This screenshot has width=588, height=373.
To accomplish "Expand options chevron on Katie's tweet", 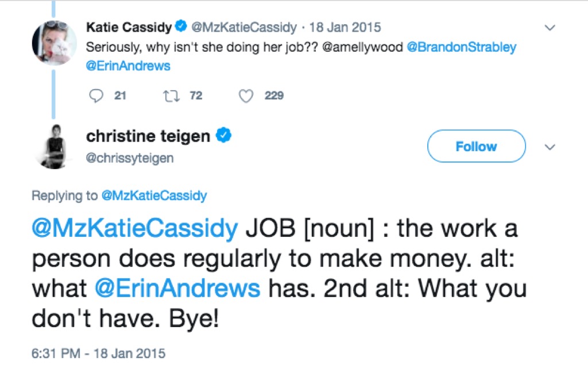I will 550,28.
